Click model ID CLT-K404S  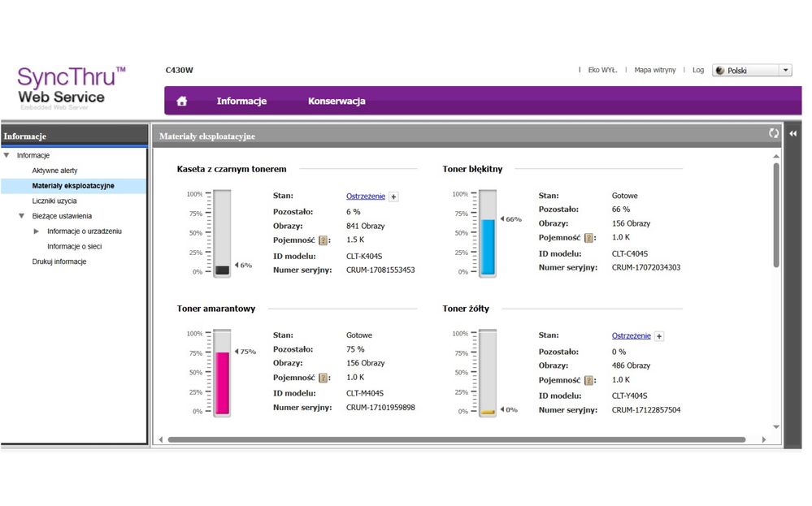click(364, 256)
